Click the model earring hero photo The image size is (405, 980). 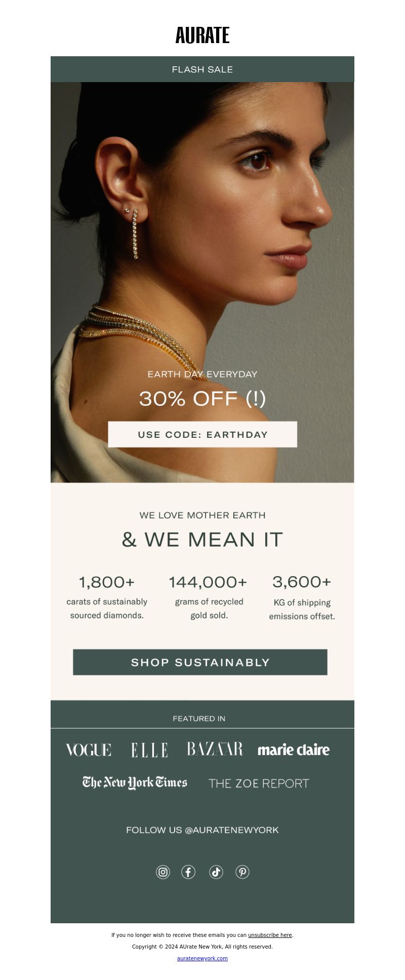pyautogui.click(x=202, y=282)
